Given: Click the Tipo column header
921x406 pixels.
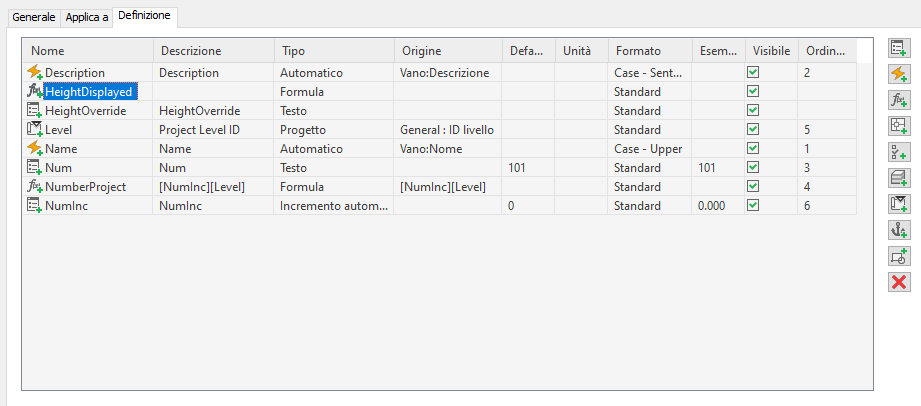Looking at the screenshot, I should point(333,50).
